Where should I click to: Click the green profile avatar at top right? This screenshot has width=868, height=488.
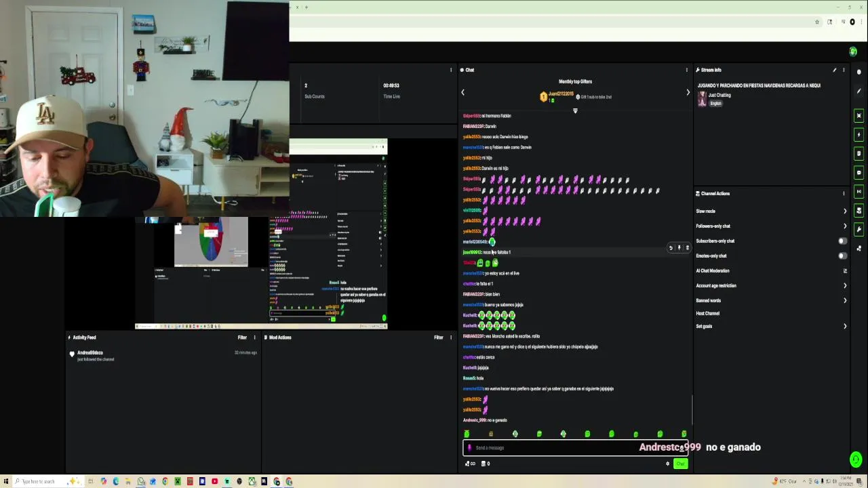[853, 52]
